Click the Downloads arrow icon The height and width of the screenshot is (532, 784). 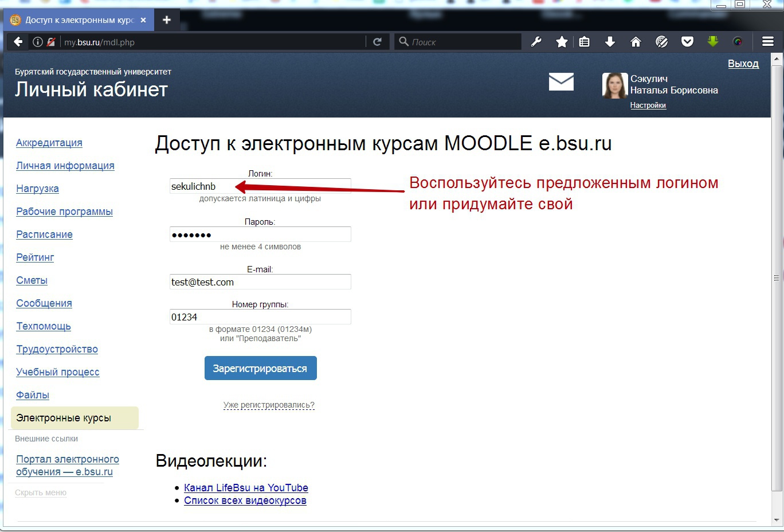pyautogui.click(x=610, y=41)
